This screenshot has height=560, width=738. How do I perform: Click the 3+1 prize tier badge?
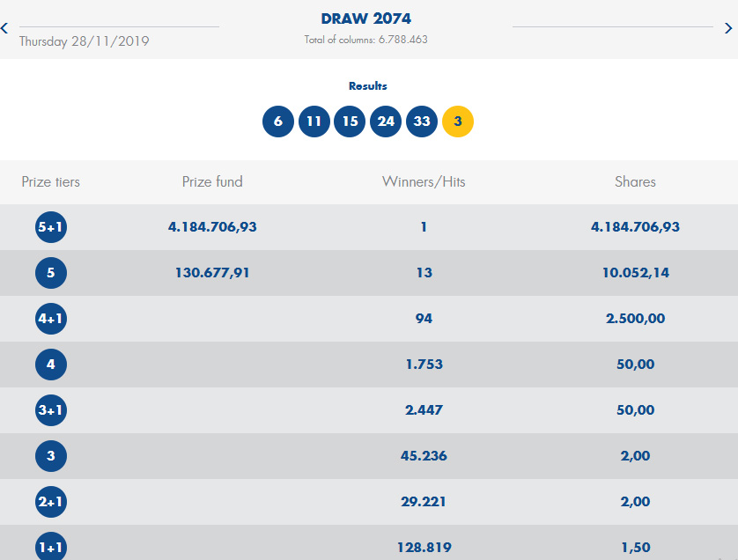point(51,410)
